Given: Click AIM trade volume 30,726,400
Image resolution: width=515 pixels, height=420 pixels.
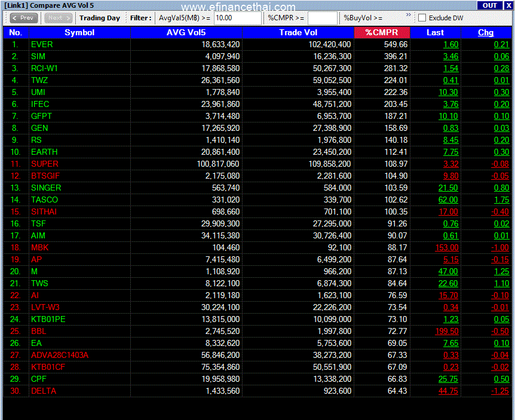Looking at the screenshot, I should [x=332, y=236].
